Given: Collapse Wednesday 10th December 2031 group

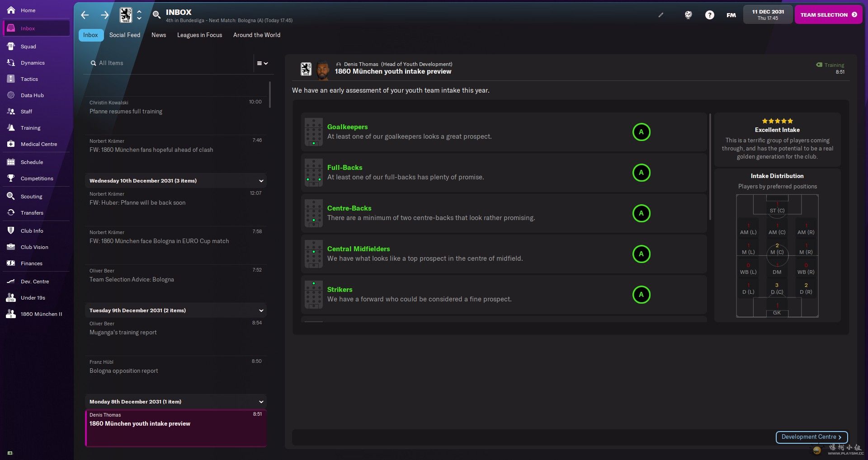Looking at the screenshot, I should tap(261, 181).
